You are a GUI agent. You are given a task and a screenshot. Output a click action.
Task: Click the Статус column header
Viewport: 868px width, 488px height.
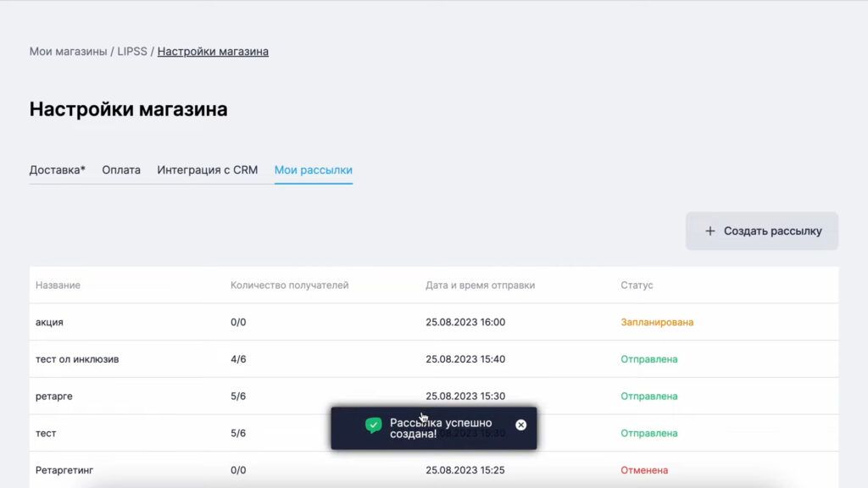point(637,285)
